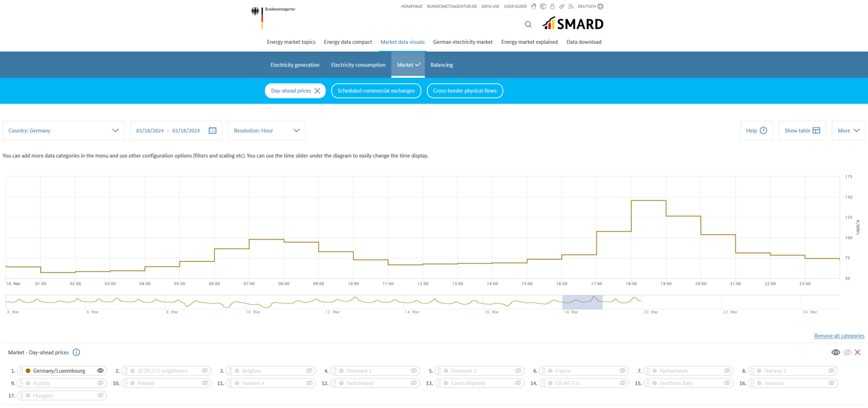The width and height of the screenshot is (868, 408).
Task: Click drag handle on the Austria chip
Action: (x=21, y=383)
